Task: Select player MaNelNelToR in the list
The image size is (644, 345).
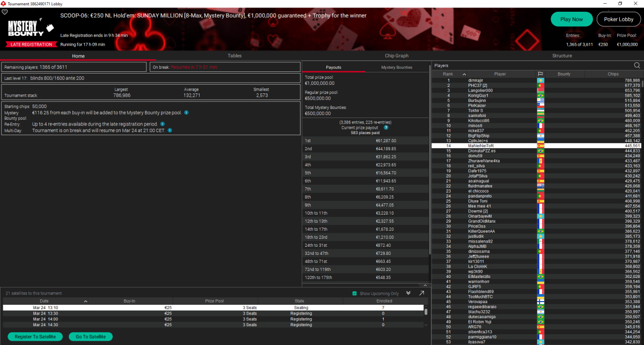Action: (537, 146)
